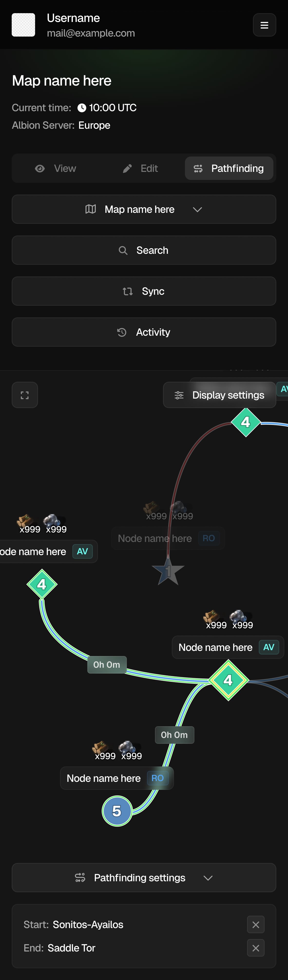Toggle fullscreen map view
The image size is (288, 980).
point(25,395)
